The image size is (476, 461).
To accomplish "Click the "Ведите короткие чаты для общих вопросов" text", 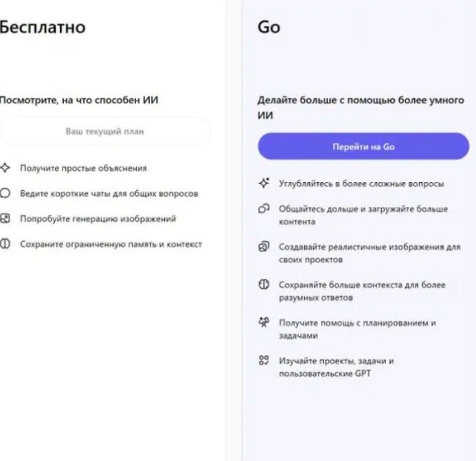I will (x=109, y=194).
